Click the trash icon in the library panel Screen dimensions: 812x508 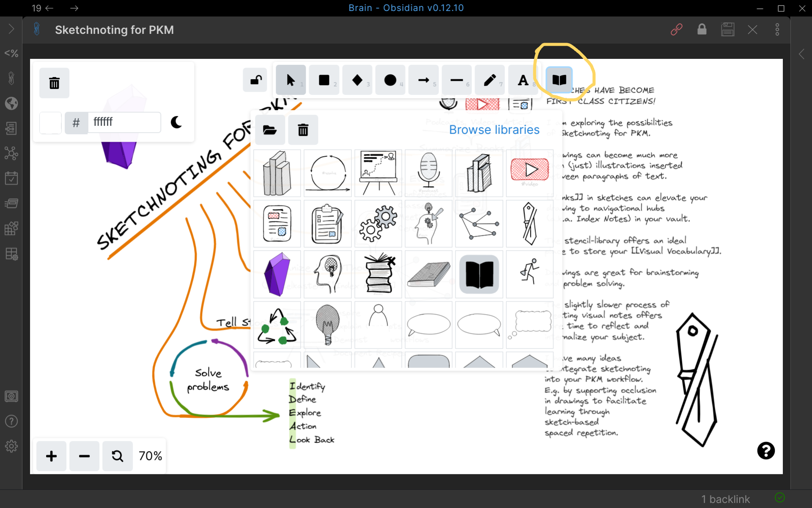[303, 130]
